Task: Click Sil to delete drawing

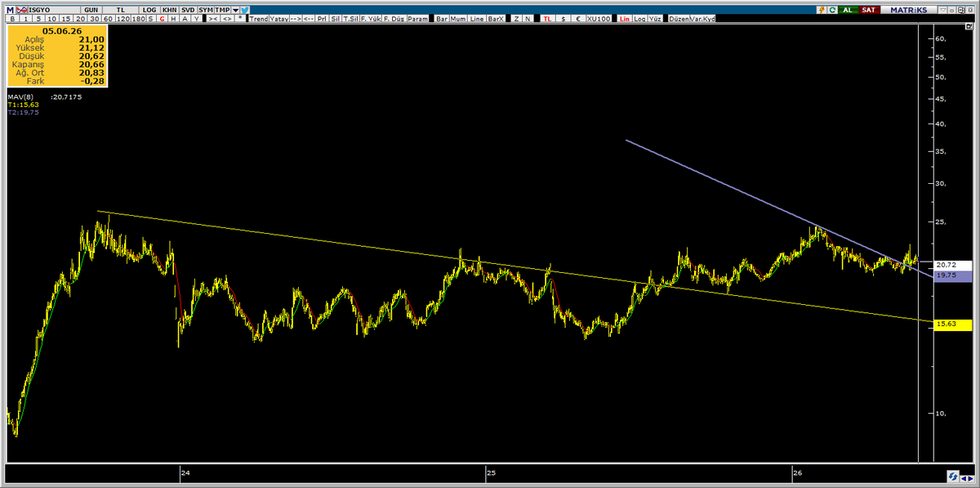Action: (x=335, y=19)
